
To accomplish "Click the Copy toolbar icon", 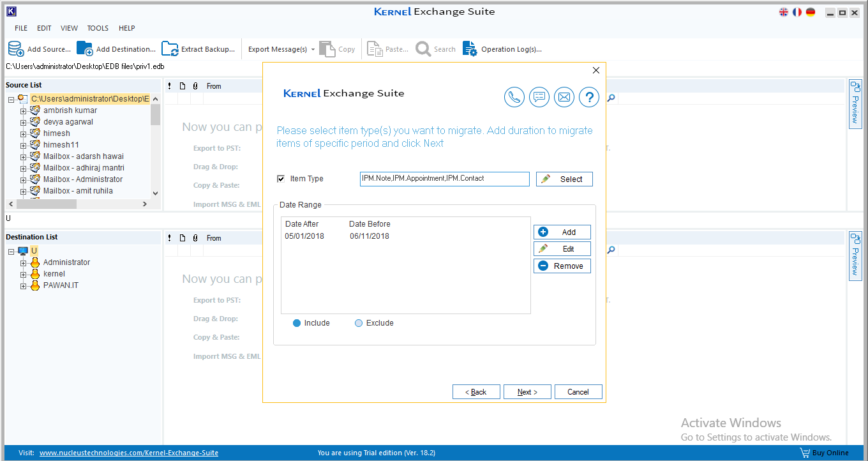I will (x=327, y=49).
